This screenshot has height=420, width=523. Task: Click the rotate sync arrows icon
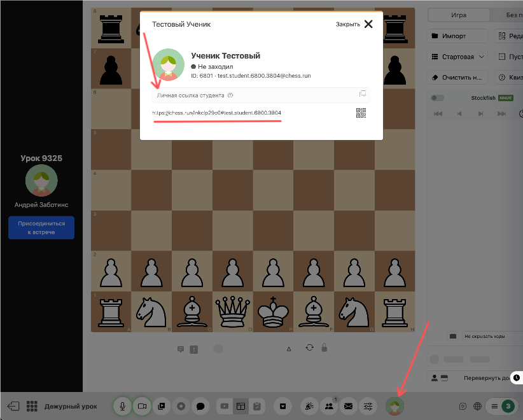click(309, 347)
